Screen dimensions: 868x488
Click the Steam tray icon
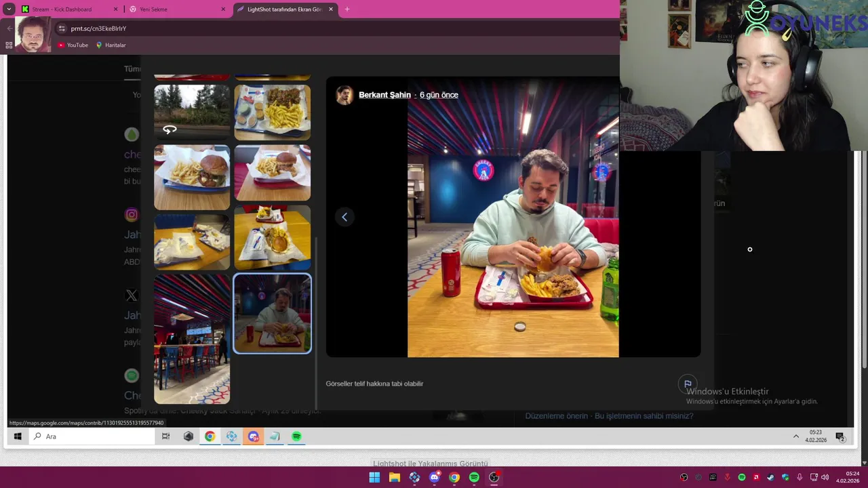pyautogui.click(x=770, y=477)
